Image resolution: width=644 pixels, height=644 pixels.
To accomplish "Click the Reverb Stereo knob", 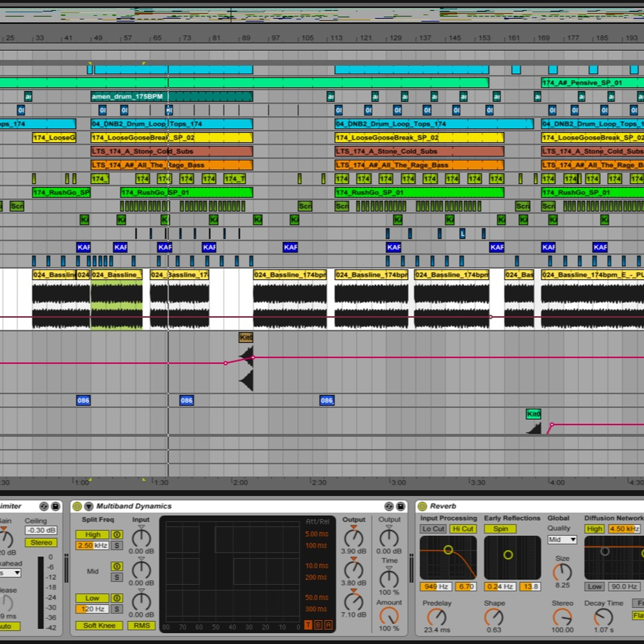I will (x=562, y=617).
